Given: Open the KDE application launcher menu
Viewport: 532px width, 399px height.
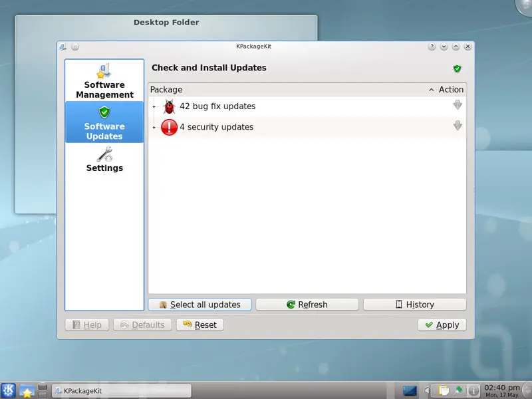Looking at the screenshot, I should pyautogui.click(x=8, y=390).
